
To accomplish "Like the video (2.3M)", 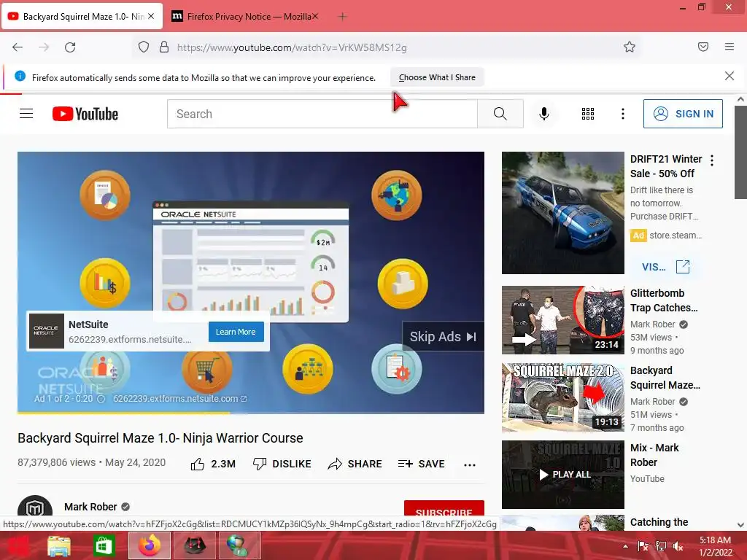I will [x=213, y=464].
